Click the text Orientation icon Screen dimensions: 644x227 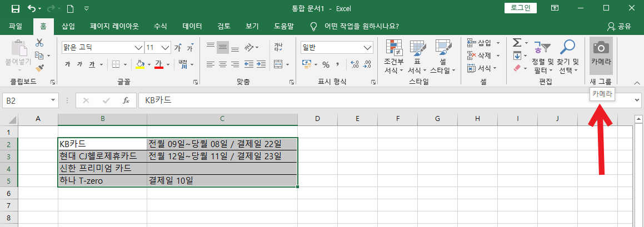point(249,48)
